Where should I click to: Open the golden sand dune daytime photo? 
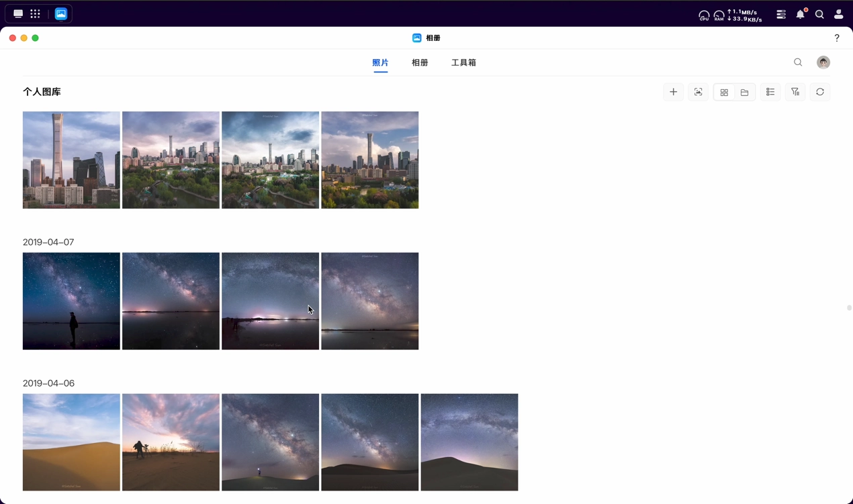click(x=71, y=442)
